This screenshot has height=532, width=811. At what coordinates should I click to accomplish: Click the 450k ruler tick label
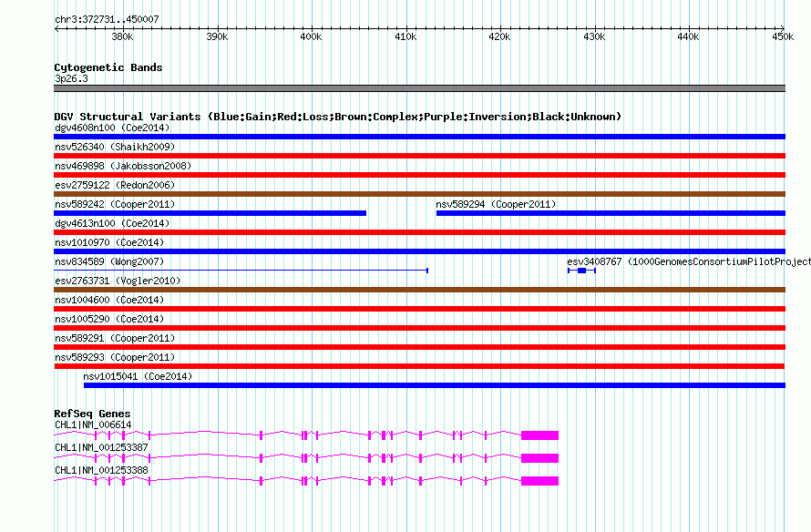tap(783, 36)
